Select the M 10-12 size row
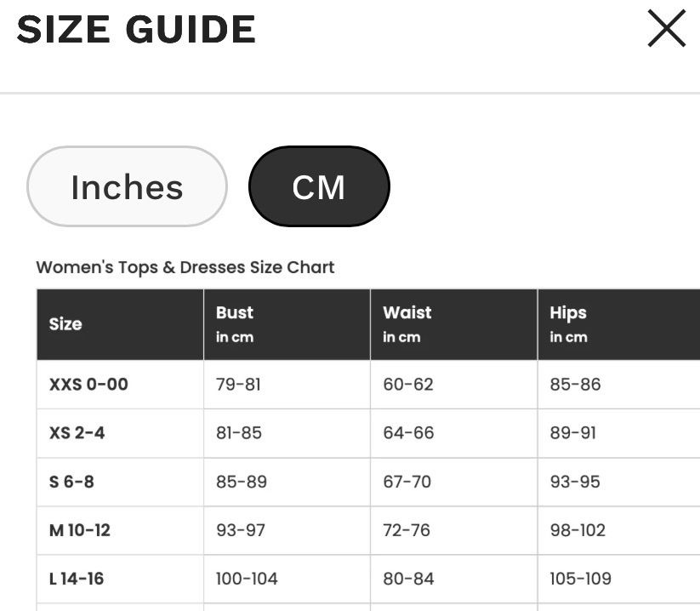 coord(368,531)
